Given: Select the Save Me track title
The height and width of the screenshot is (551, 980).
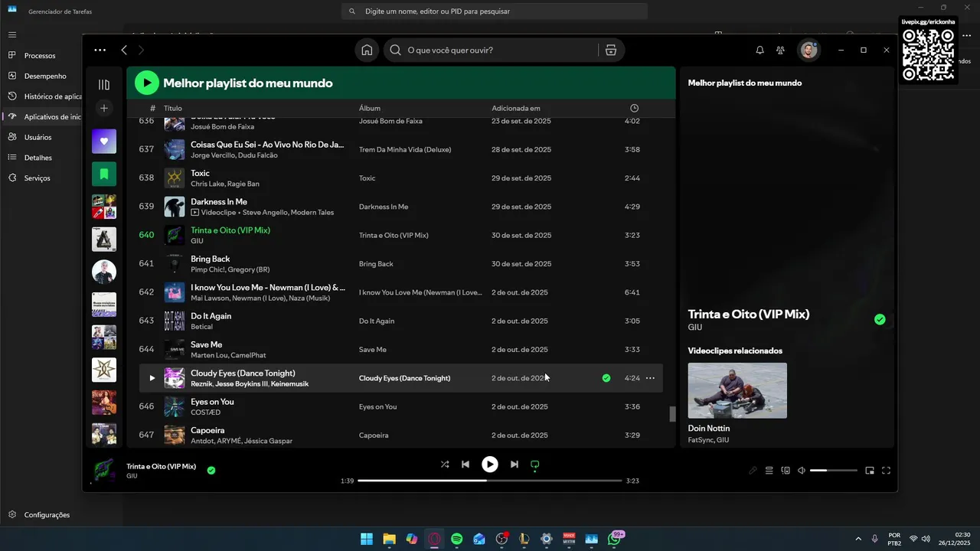Looking at the screenshot, I should [x=207, y=344].
